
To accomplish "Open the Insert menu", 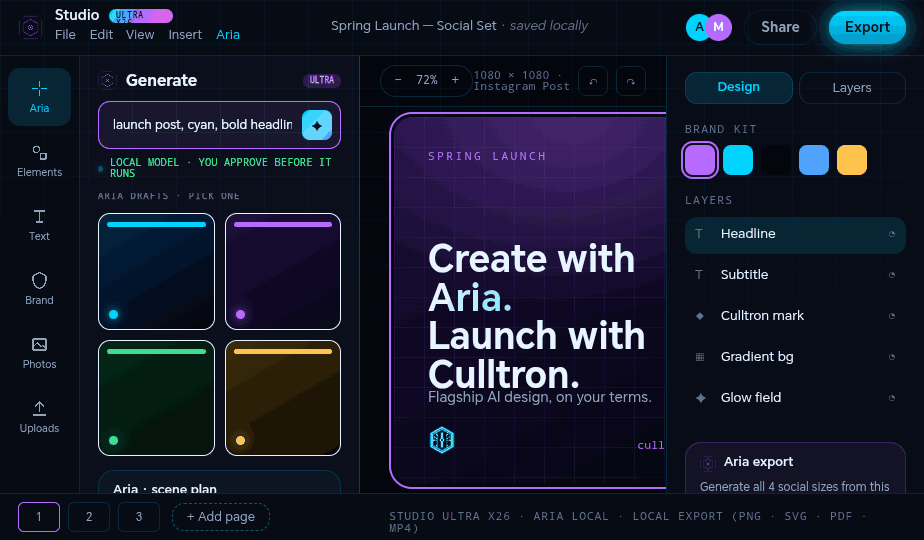I will coord(185,35).
